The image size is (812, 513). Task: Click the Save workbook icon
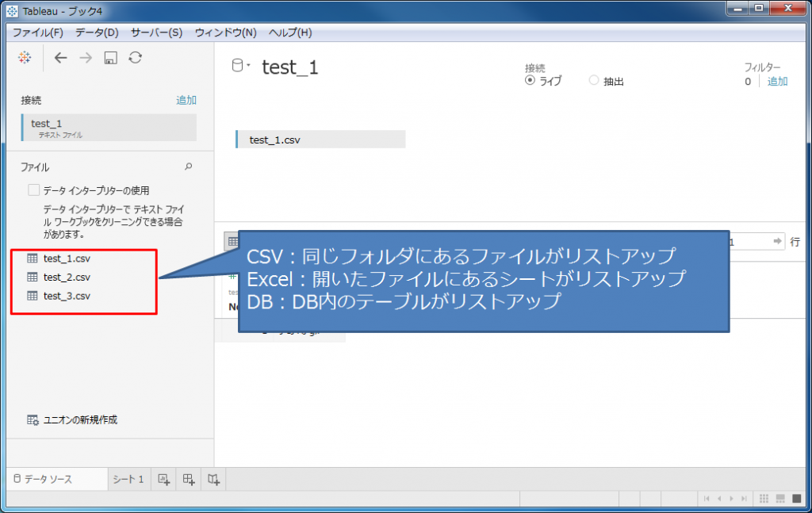pos(111,57)
